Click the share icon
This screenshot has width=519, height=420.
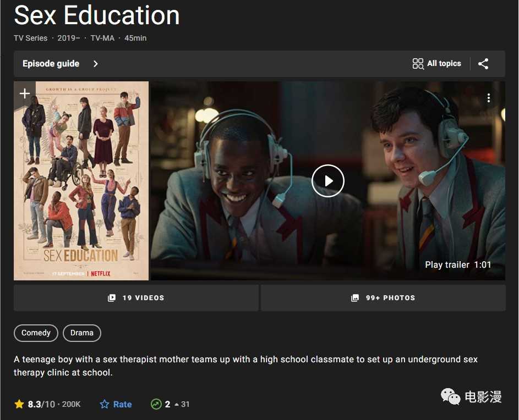pos(483,64)
